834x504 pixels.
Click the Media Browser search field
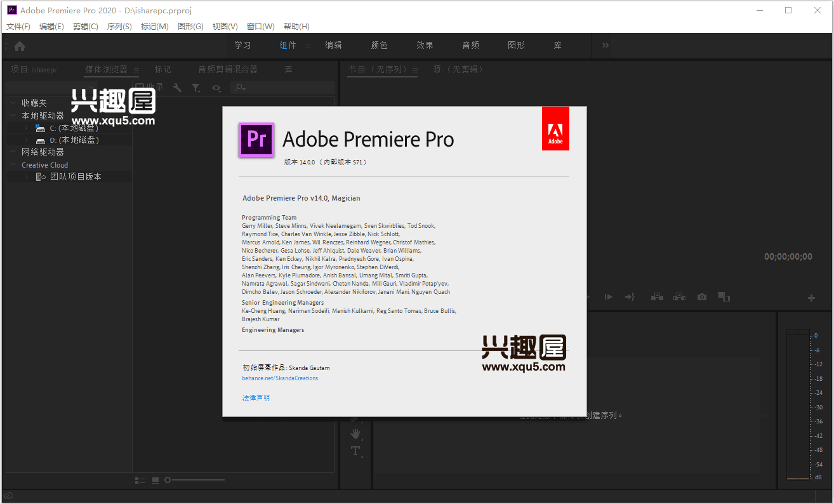pos(282,88)
